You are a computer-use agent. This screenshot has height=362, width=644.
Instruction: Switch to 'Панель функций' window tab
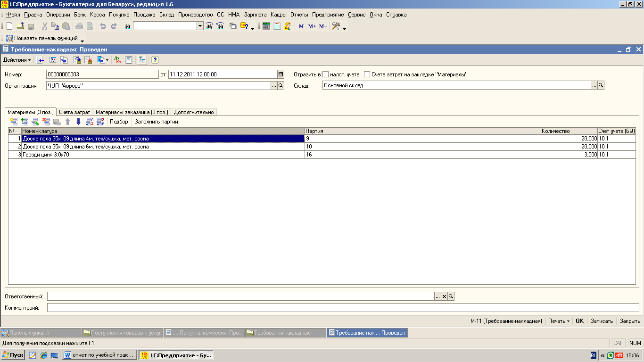pos(41,333)
